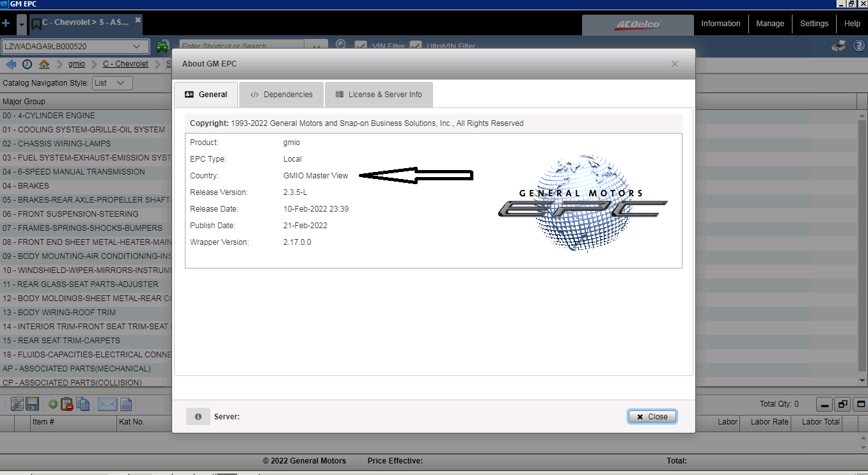
Task: Open the Settings menu
Action: [814, 24]
